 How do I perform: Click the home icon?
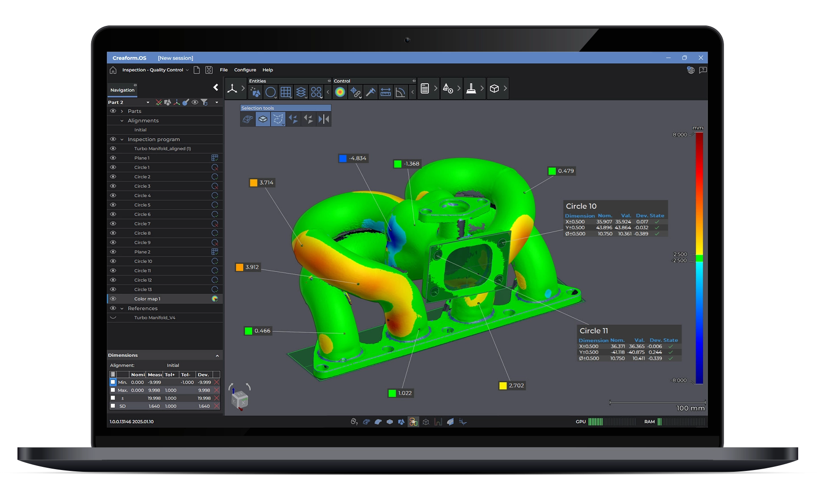pyautogui.click(x=113, y=70)
